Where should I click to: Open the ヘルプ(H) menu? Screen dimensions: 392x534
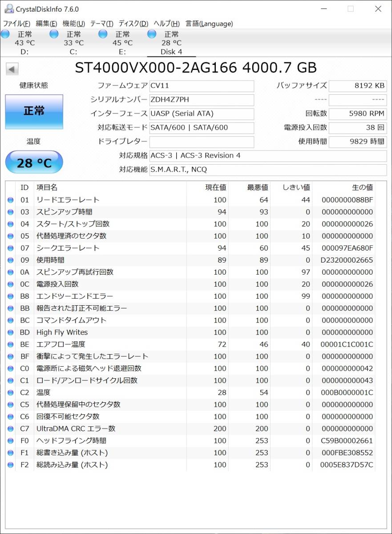(x=167, y=24)
